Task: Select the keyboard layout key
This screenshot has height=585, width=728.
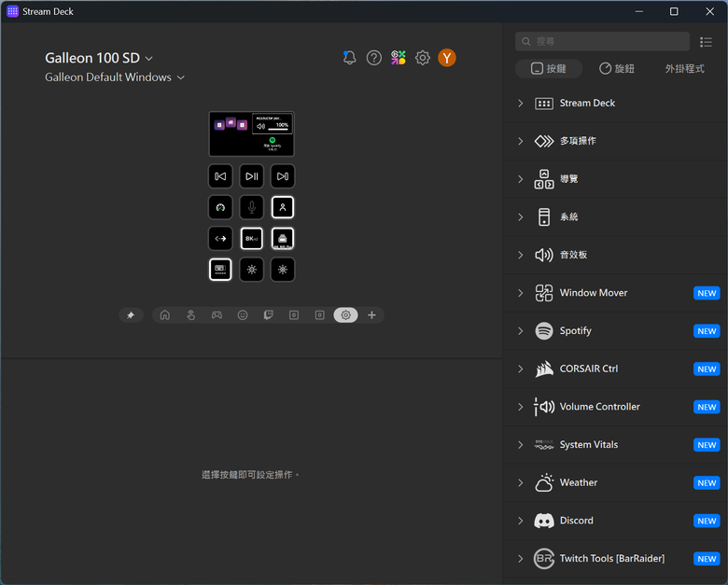Action: (x=220, y=270)
